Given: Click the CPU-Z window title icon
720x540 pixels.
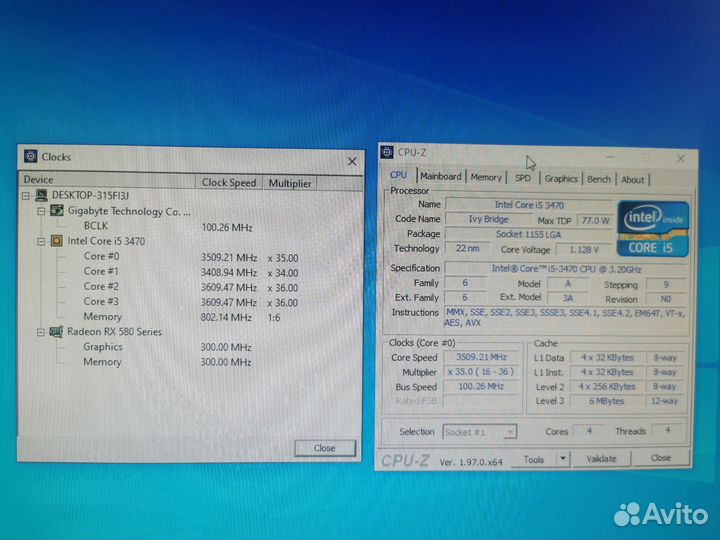Looking at the screenshot, I should 387,152.
